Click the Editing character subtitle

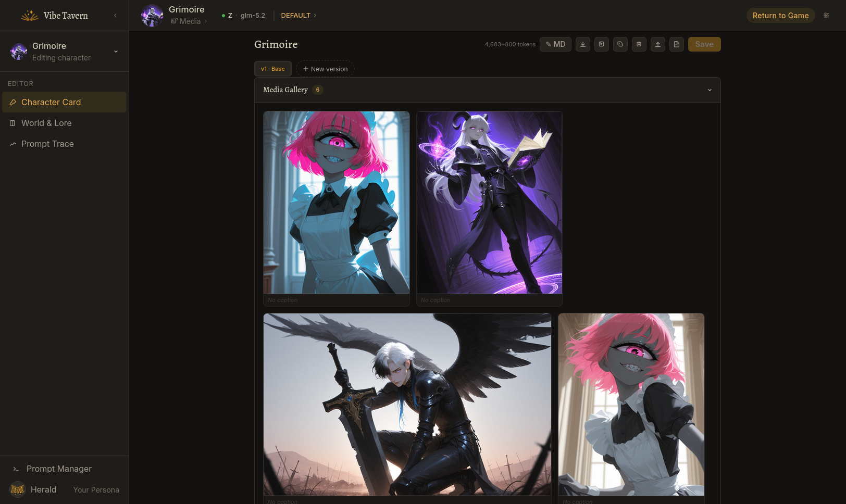pos(61,58)
